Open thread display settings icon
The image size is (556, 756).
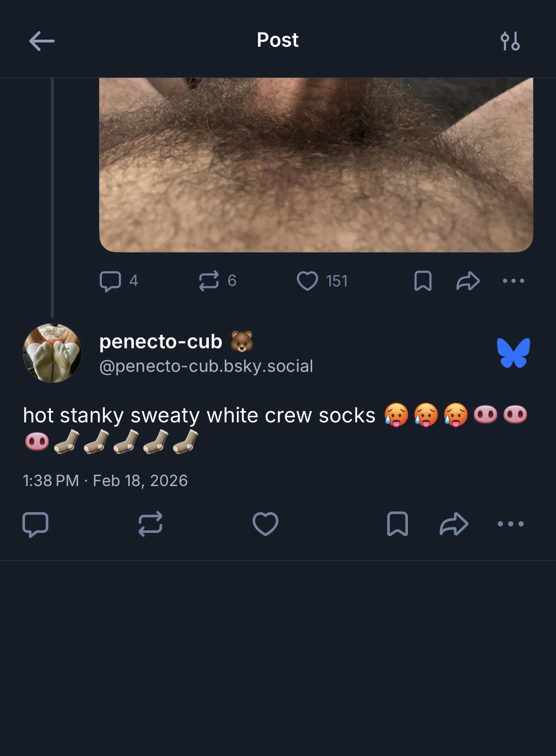510,41
